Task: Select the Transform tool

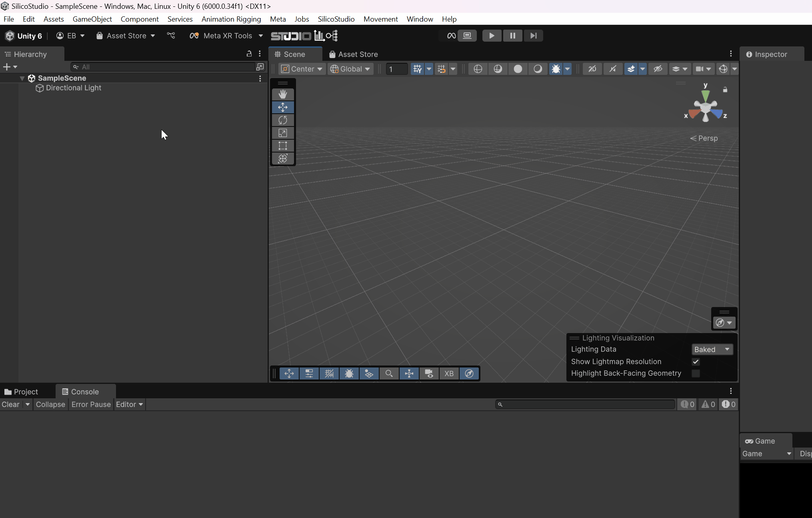Action: [x=283, y=159]
